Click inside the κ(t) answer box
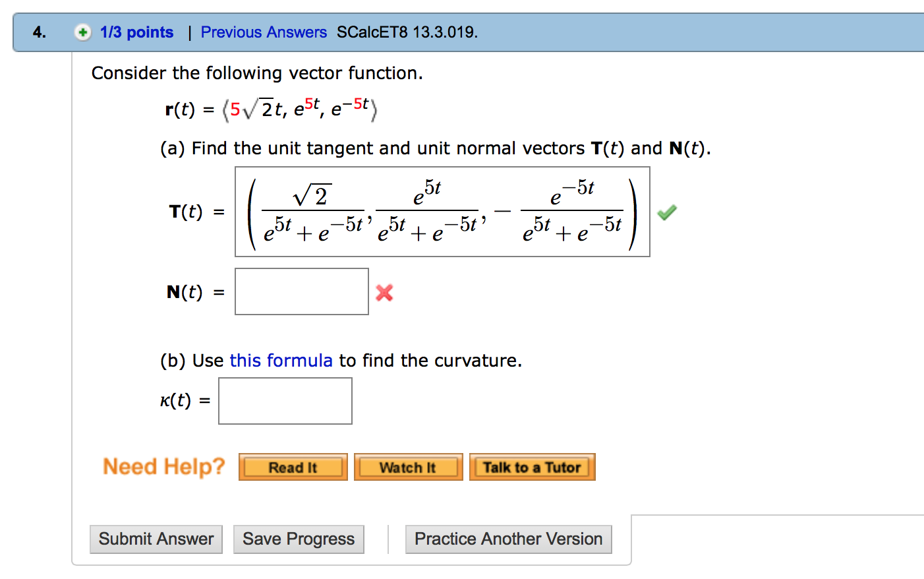This screenshot has height=579, width=924. pos(285,400)
